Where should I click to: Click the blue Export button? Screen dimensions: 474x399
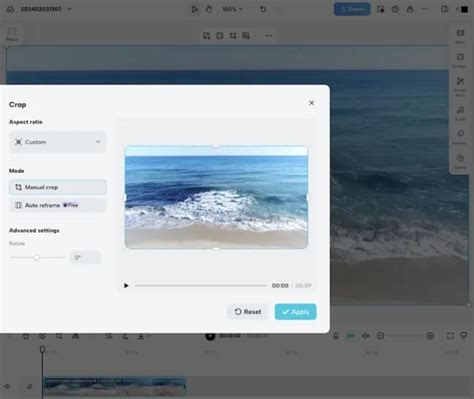[352, 9]
